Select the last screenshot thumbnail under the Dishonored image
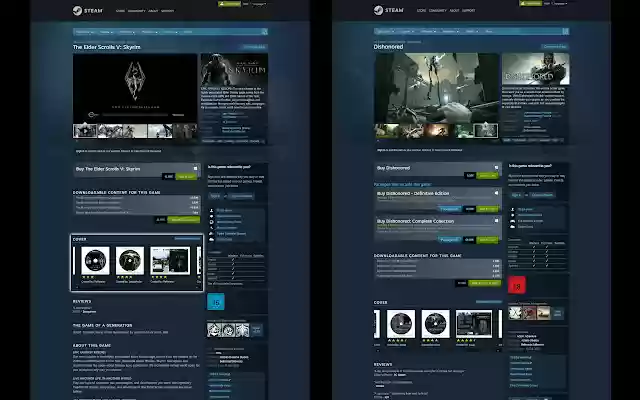The image size is (640, 400). pyautogui.click(x=486, y=131)
